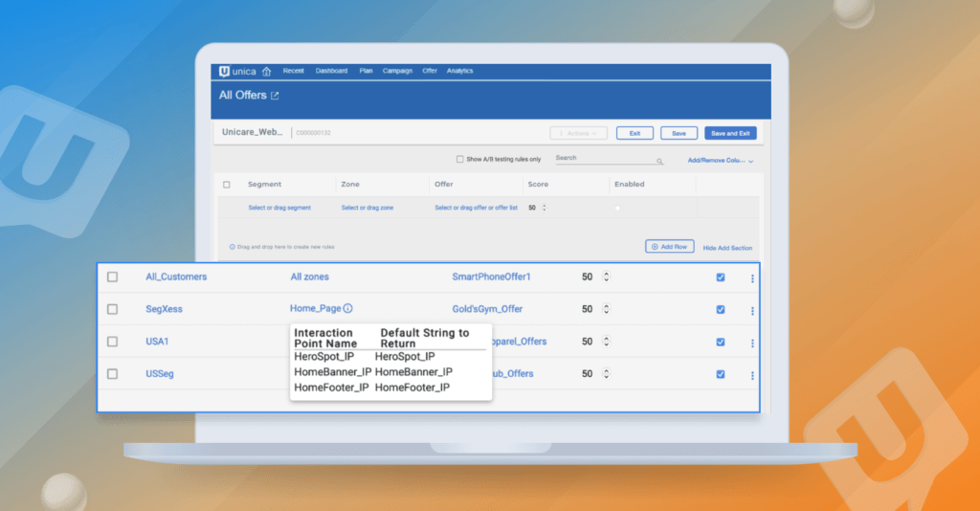Open the three-dot menu for All_Customers row

(752, 278)
